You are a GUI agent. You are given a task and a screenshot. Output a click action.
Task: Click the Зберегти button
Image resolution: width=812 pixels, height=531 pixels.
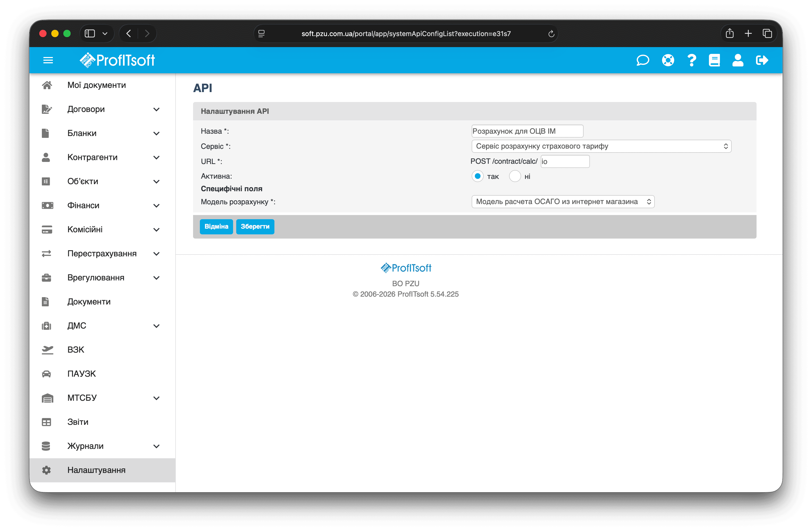tap(255, 227)
